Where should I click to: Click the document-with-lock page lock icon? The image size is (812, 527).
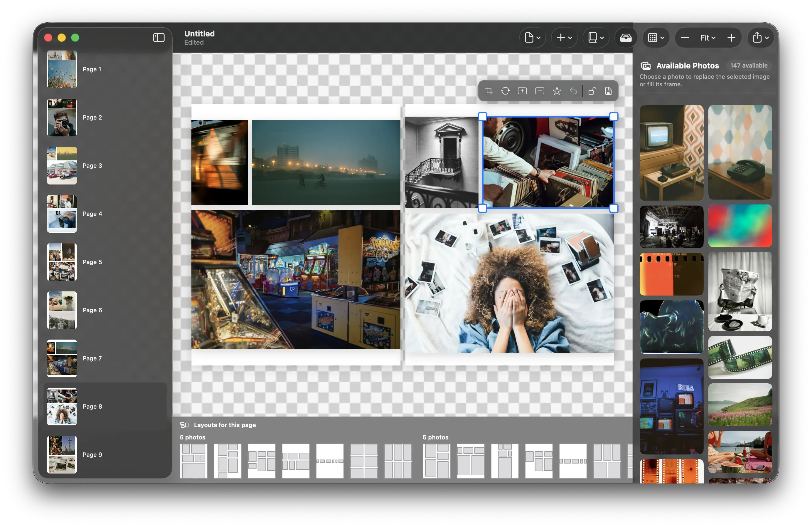click(x=608, y=91)
